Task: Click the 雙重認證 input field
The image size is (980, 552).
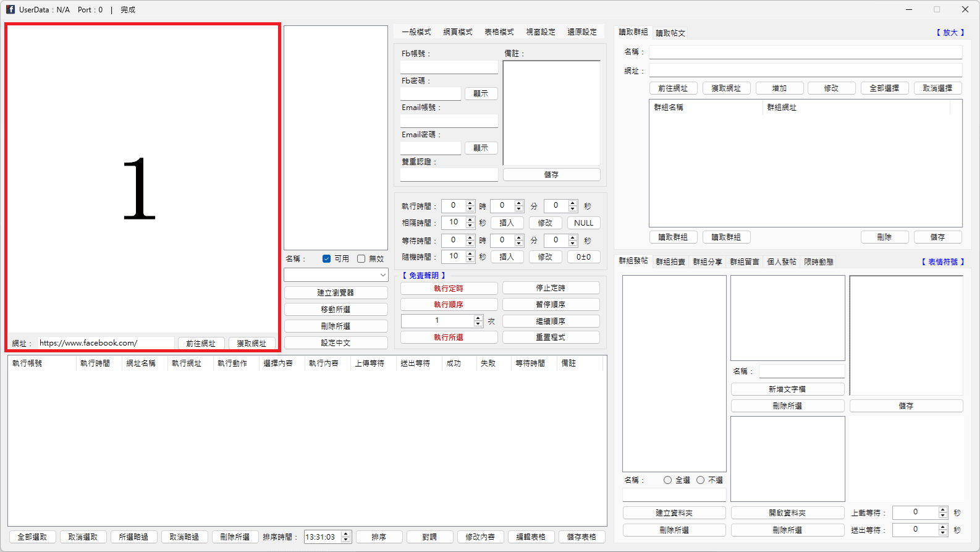Action: 449,175
